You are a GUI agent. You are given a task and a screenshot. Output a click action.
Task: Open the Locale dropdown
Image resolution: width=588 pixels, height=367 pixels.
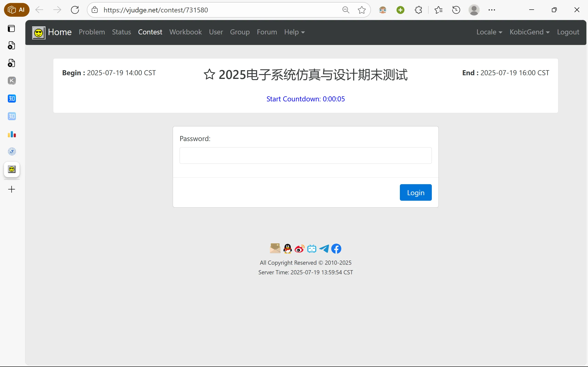click(489, 32)
